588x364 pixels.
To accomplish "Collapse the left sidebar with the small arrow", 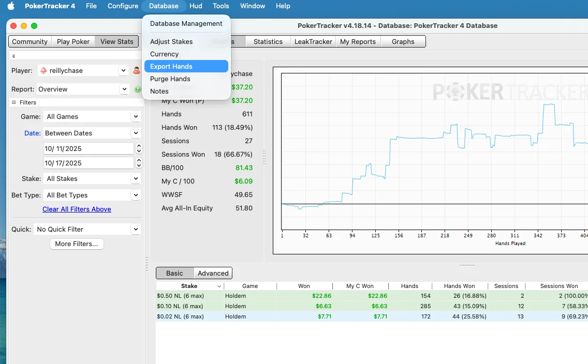I will 13,56.
